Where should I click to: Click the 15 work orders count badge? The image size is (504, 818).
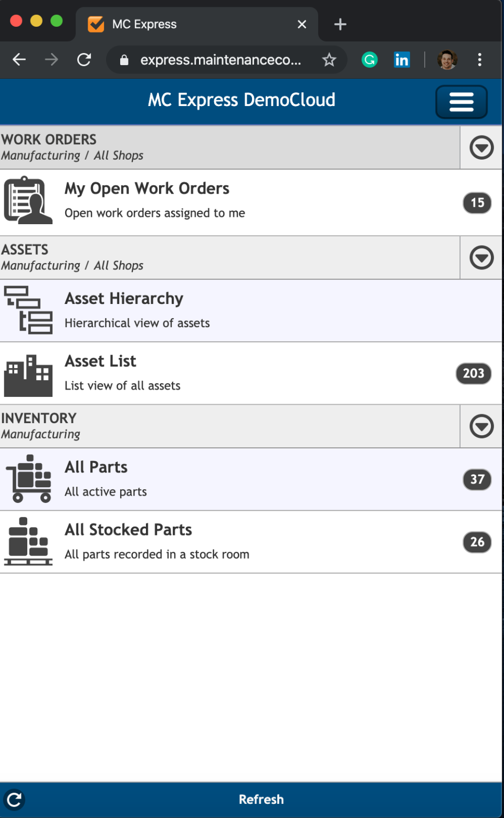point(477,203)
